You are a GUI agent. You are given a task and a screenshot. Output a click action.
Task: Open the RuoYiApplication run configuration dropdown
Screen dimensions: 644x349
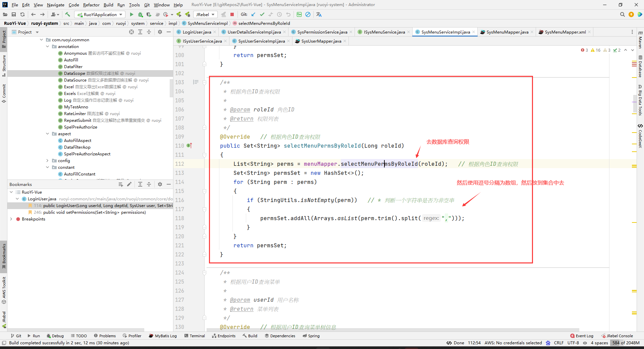pos(100,14)
